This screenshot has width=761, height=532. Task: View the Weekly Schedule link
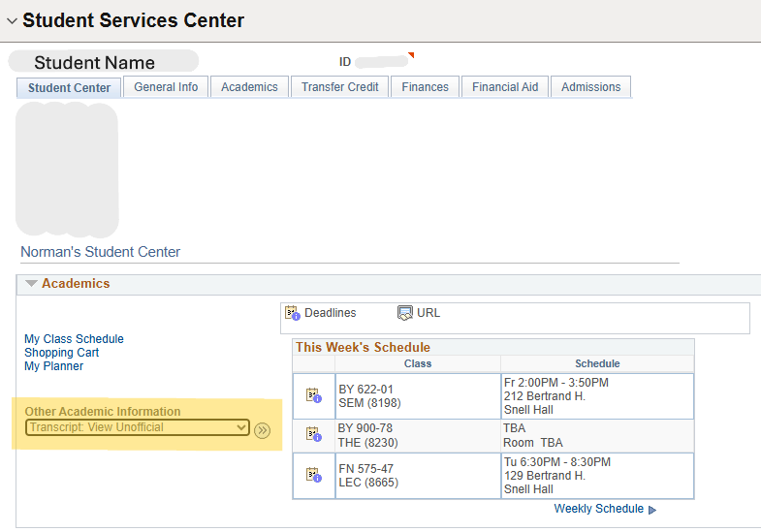(598, 509)
